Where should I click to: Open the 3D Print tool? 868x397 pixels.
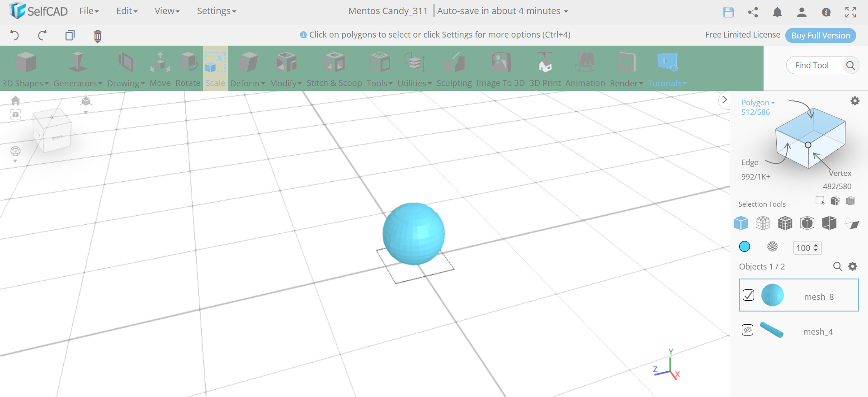(545, 69)
